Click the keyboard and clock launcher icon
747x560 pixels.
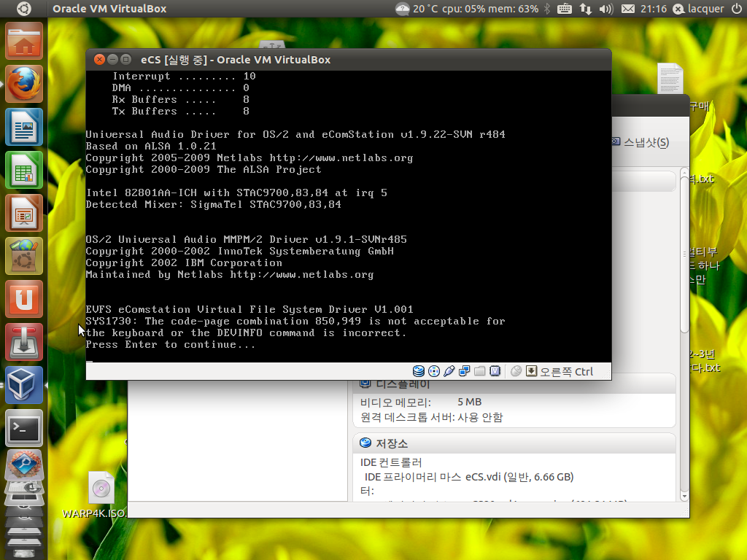coord(24,486)
